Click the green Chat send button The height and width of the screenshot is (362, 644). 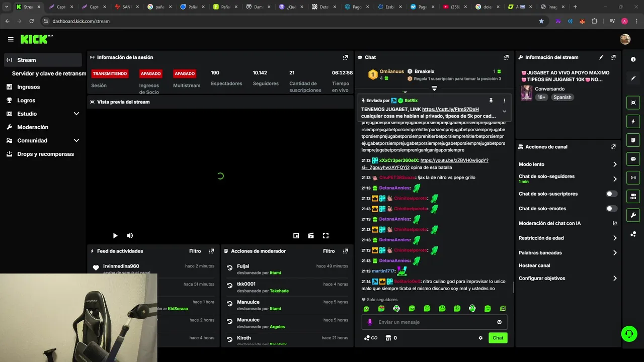pos(498,338)
